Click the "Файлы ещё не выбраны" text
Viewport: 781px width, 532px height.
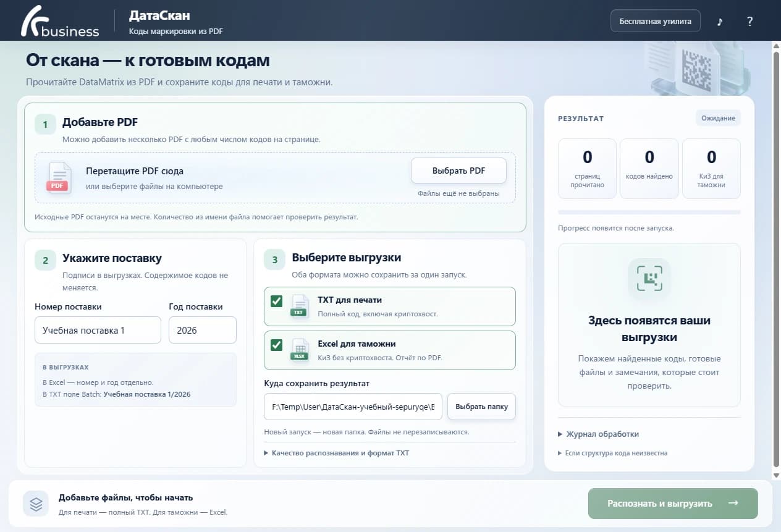458,193
